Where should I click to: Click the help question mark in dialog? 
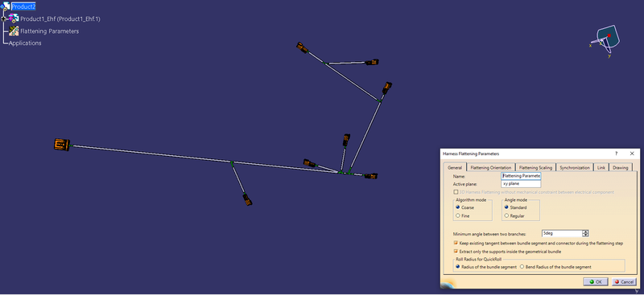click(x=616, y=154)
